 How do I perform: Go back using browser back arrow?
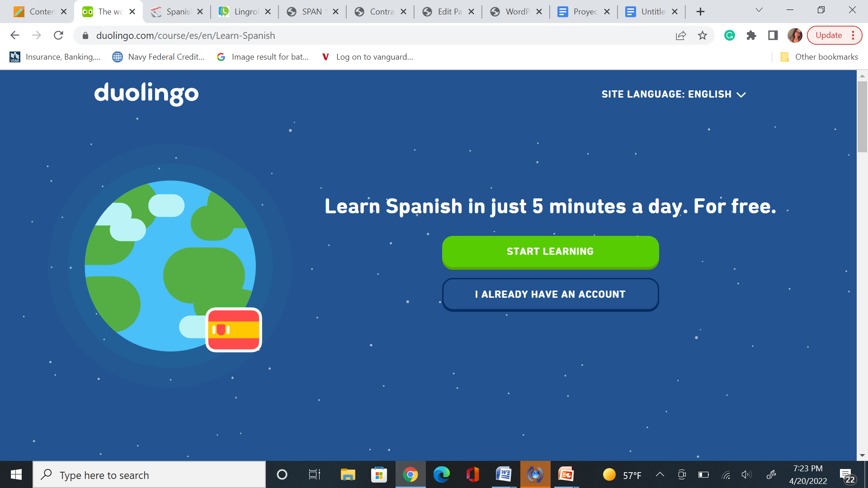click(15, 35)
